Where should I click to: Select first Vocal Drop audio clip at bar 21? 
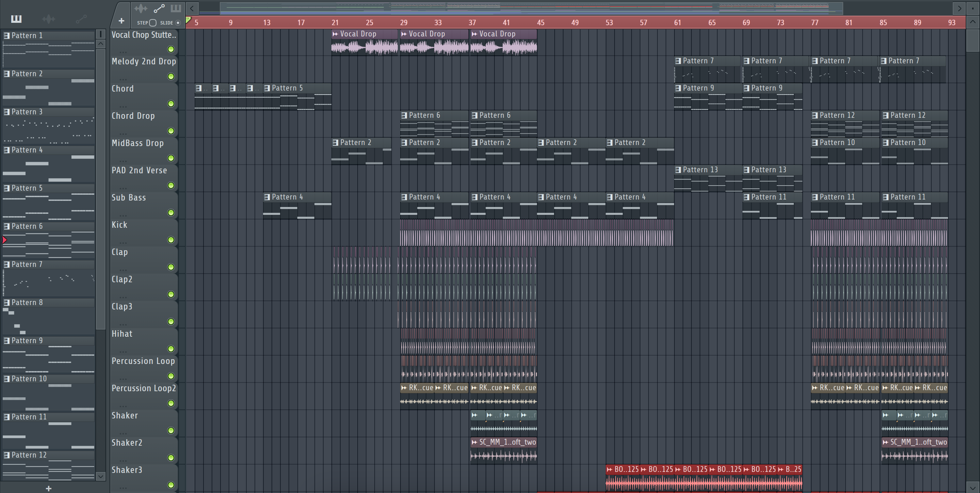tap(364, 42)
